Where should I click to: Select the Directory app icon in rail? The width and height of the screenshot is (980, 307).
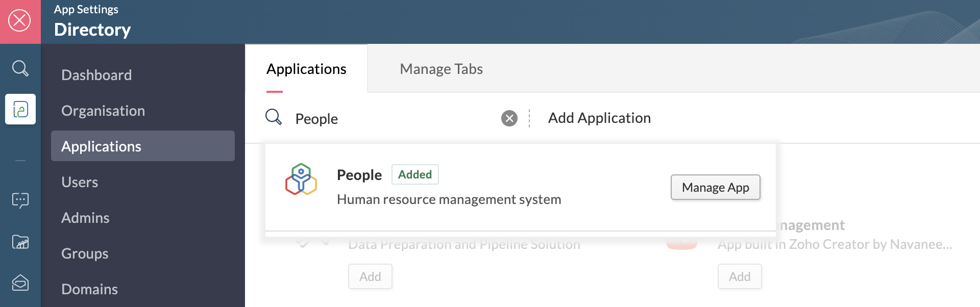tap(20, 109)
